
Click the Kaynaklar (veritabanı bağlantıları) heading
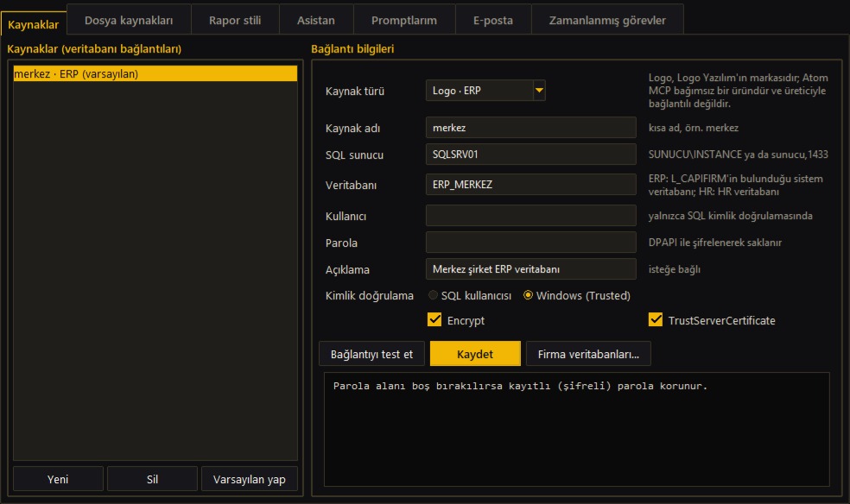pos(94,48)
